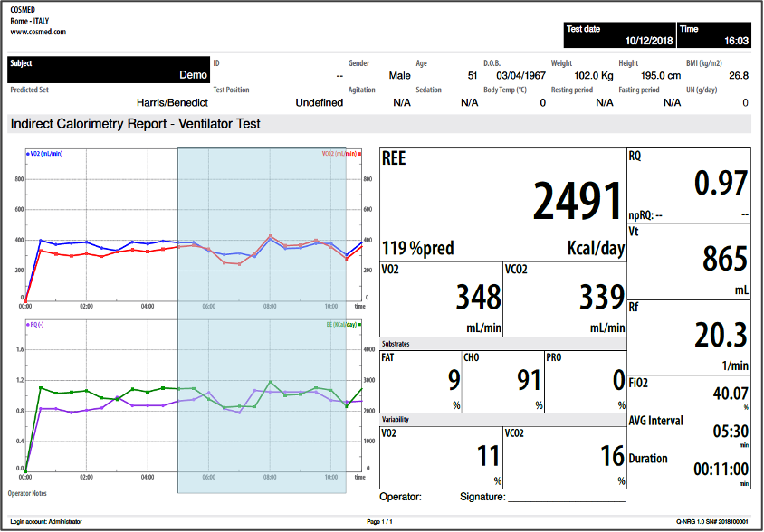Click the red VCO2 legend marker
Image resolution: width=764 pixels, height=532 pixels.
pos(360,154)
